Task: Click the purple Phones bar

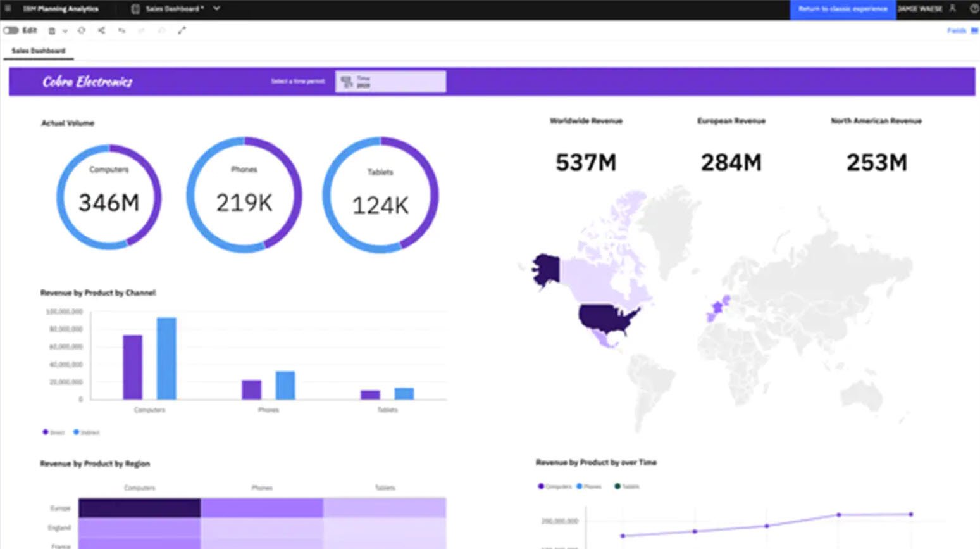Action: [251, 389]
